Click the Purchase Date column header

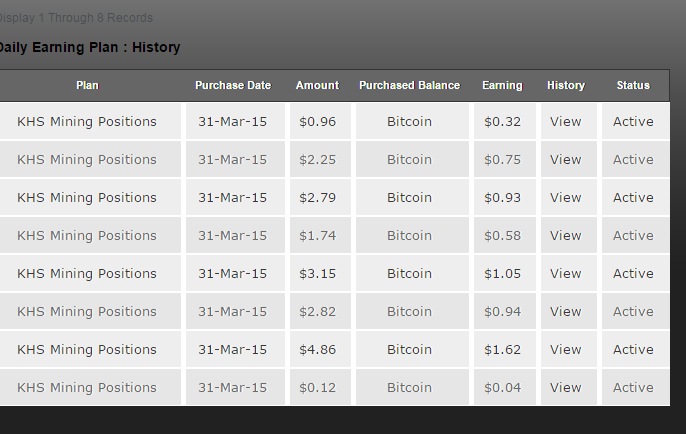point(233,86)
